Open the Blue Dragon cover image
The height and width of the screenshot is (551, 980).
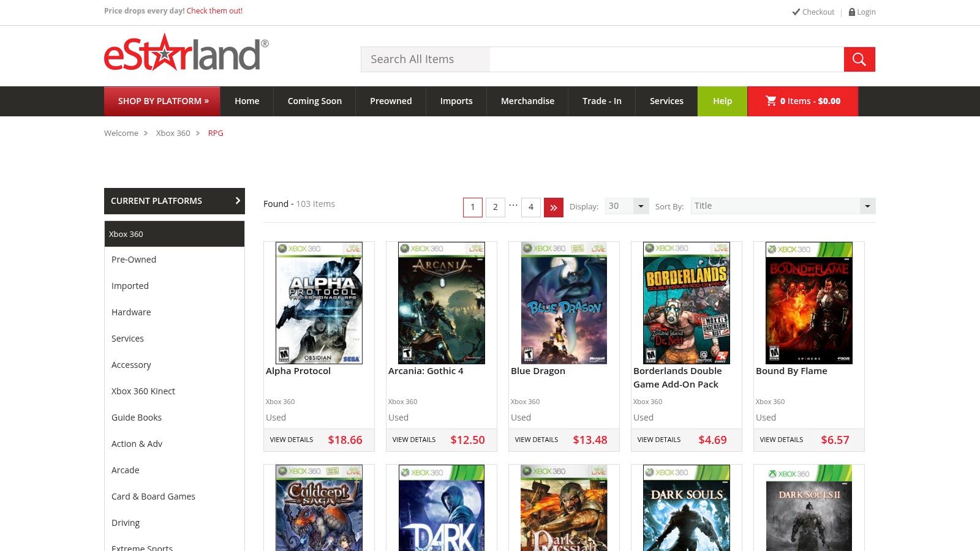(564, 303)
